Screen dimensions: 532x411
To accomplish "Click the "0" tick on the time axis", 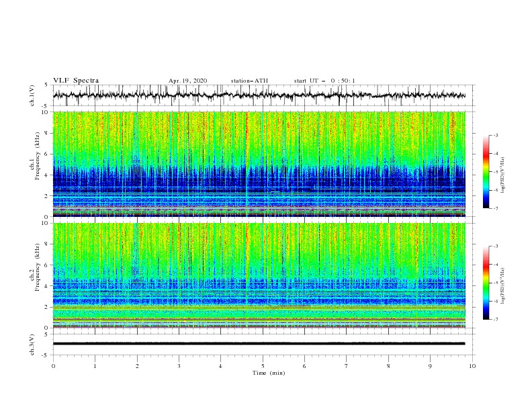I will click(x=53, y=366).
